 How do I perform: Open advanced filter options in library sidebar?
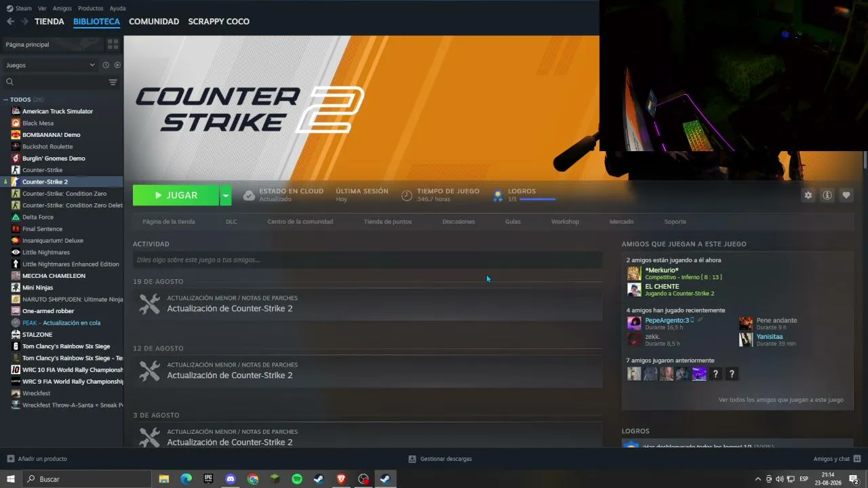pos(113,82)
